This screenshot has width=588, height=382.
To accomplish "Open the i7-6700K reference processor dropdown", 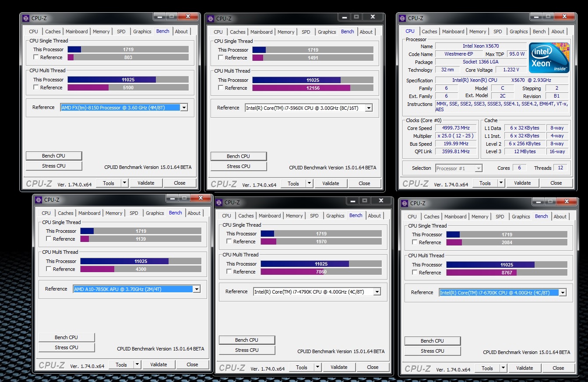I will pyautogui.click(x=563, y=292).
